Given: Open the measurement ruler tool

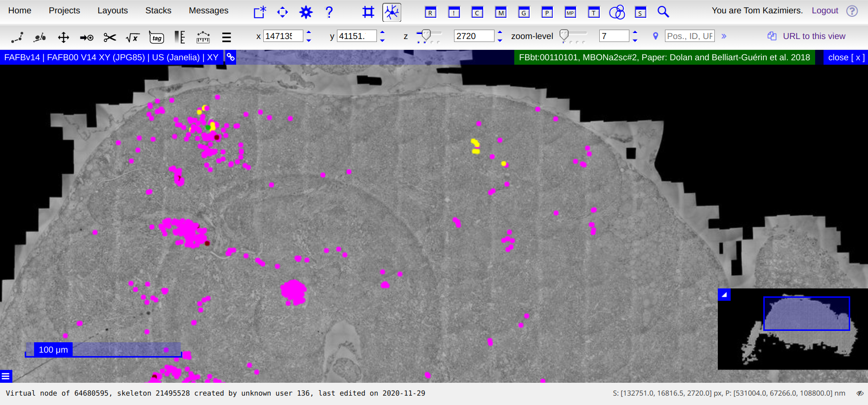Looking at the screenshot, I should tap(203, 38).
